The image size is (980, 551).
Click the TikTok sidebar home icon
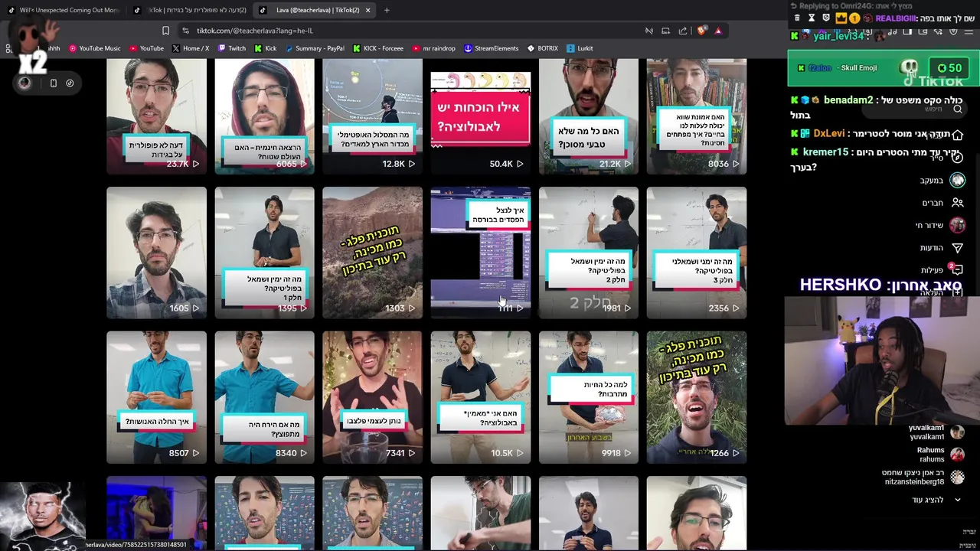click(957, 135)
